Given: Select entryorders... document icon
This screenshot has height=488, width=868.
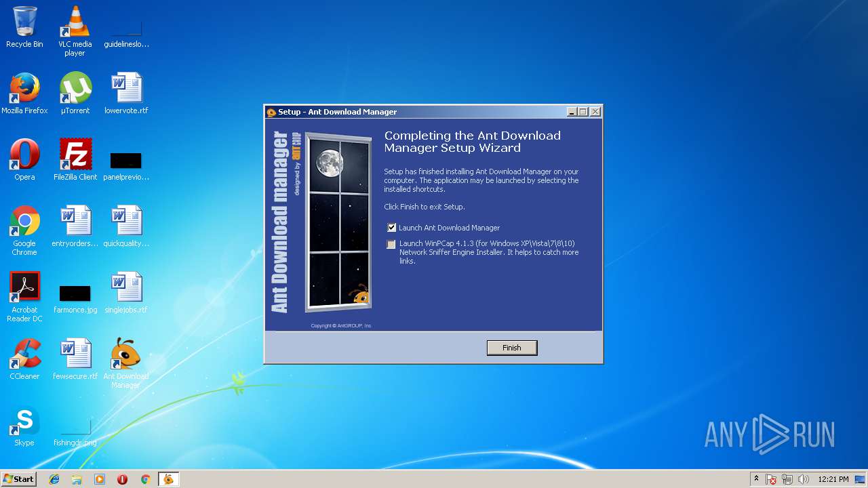Looking at the screenshot, I should [x=75, y=226].
